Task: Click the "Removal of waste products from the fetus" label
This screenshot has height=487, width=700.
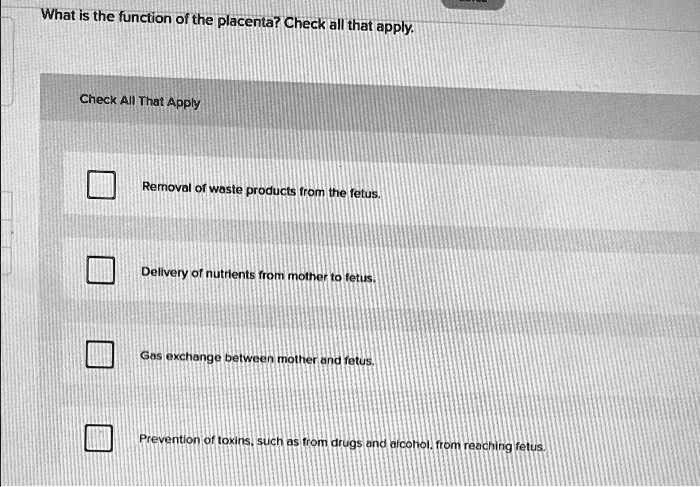Action: tap(261, 188)
